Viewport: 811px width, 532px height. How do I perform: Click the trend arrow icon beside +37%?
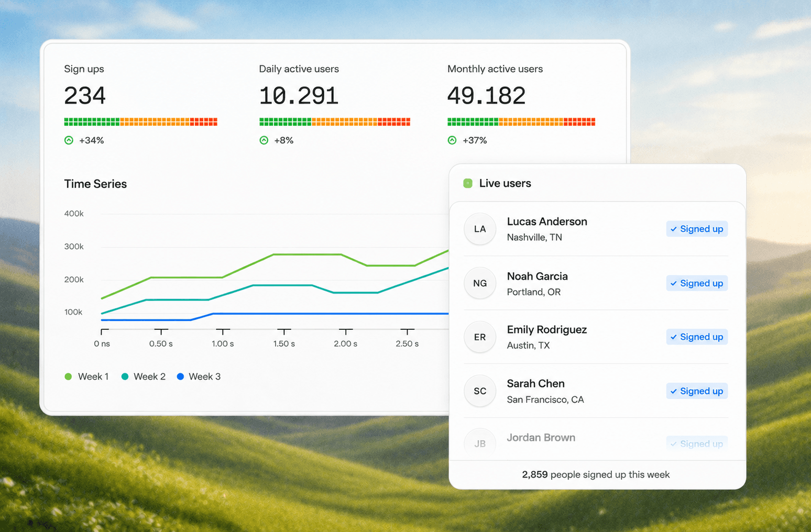452,140
